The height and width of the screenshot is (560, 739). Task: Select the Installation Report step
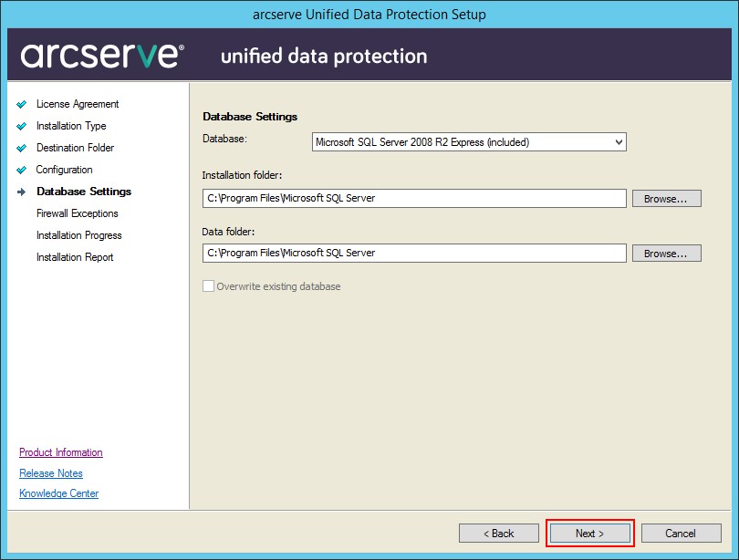click(x=75, y=257)
